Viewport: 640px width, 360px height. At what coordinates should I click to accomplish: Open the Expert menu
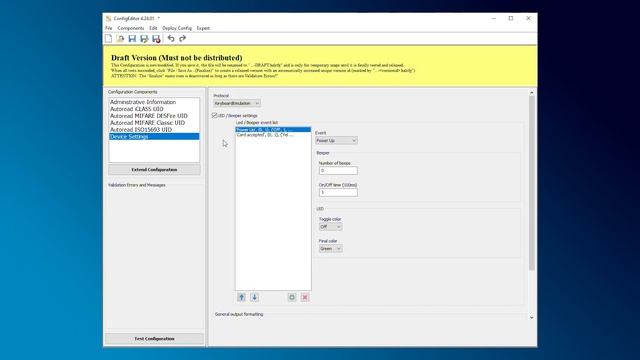[x=203, y=28]
